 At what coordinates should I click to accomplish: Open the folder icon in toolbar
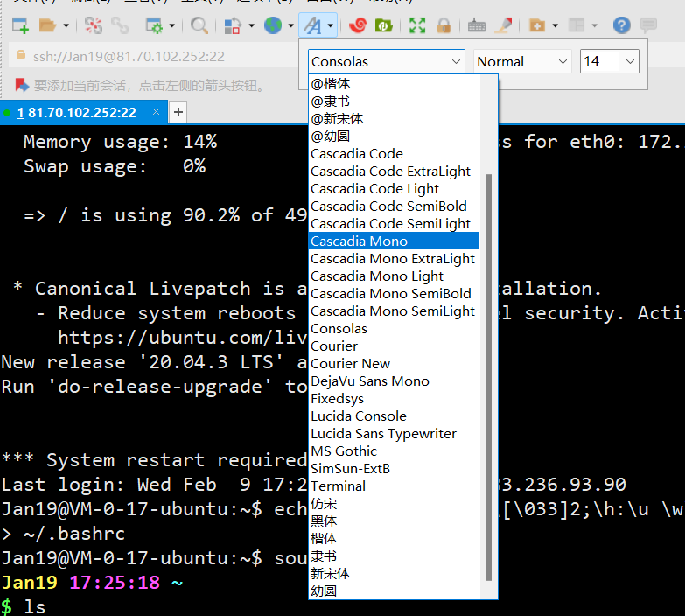(x=47, y=25)
